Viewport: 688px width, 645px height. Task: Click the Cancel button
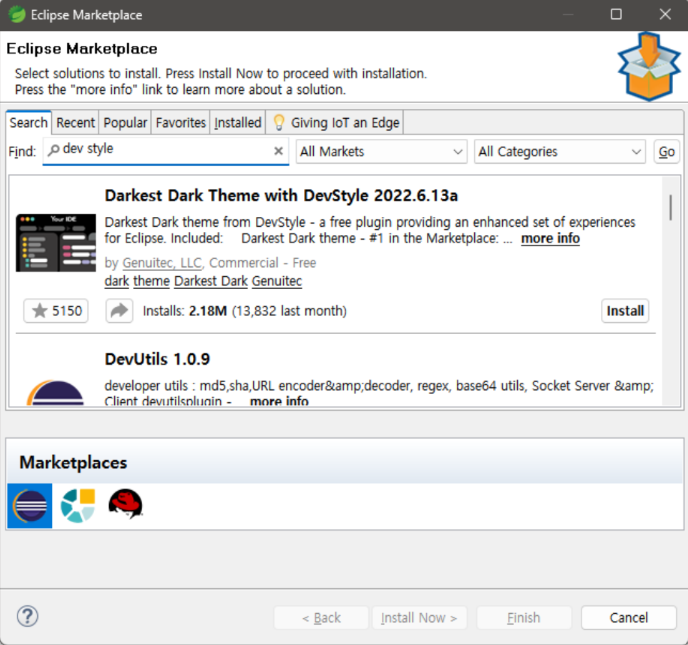[628, 617]
